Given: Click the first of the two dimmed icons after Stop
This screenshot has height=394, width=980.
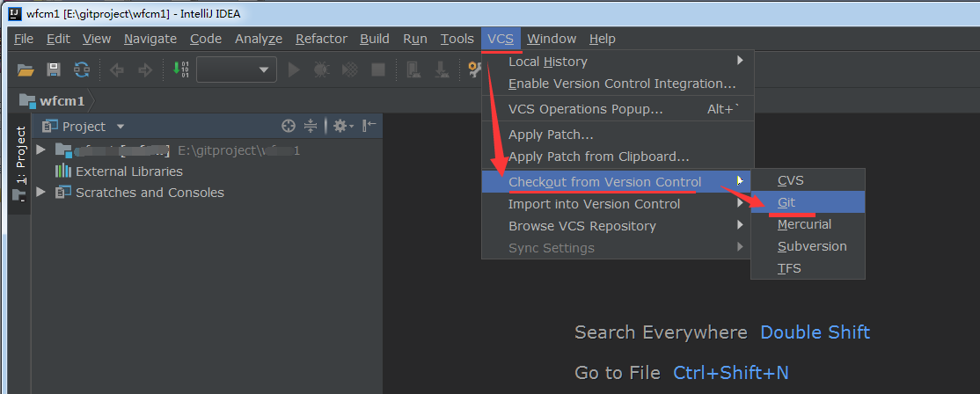Looking at the screenshot, I should pos(413,69).
